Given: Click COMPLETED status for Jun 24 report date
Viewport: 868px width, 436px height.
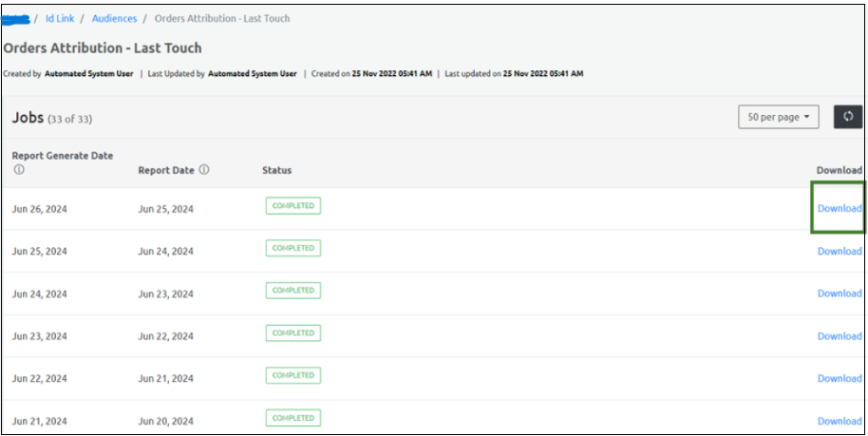Looking at the screenshot, I should pos(293,248).
